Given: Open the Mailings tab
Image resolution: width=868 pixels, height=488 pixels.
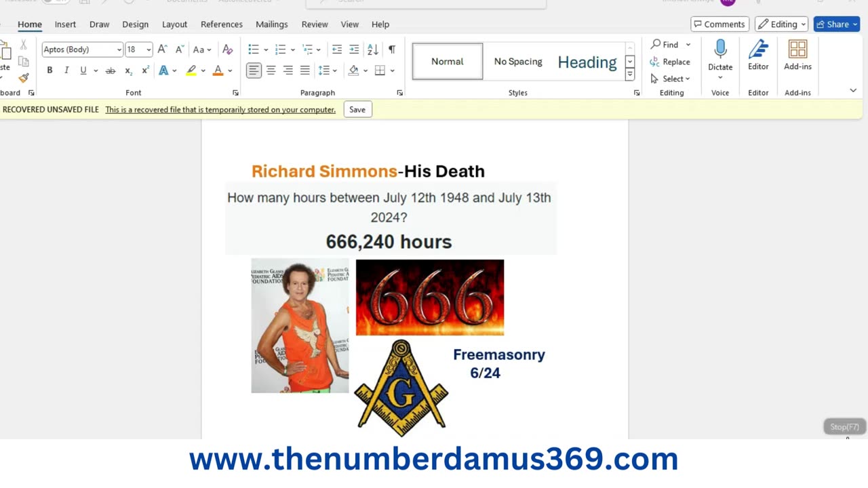Looking at the screenshot, I should coord(271,24).
